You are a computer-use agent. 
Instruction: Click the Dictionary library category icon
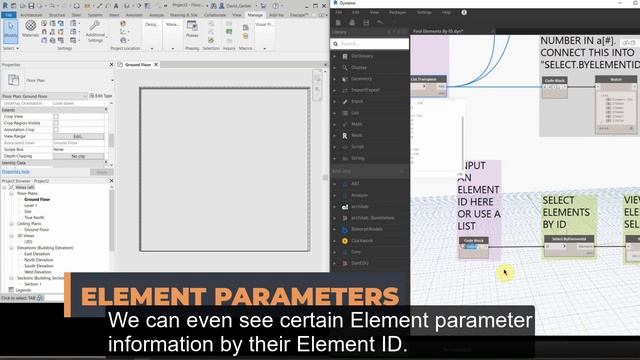click(x=345, y=56)
